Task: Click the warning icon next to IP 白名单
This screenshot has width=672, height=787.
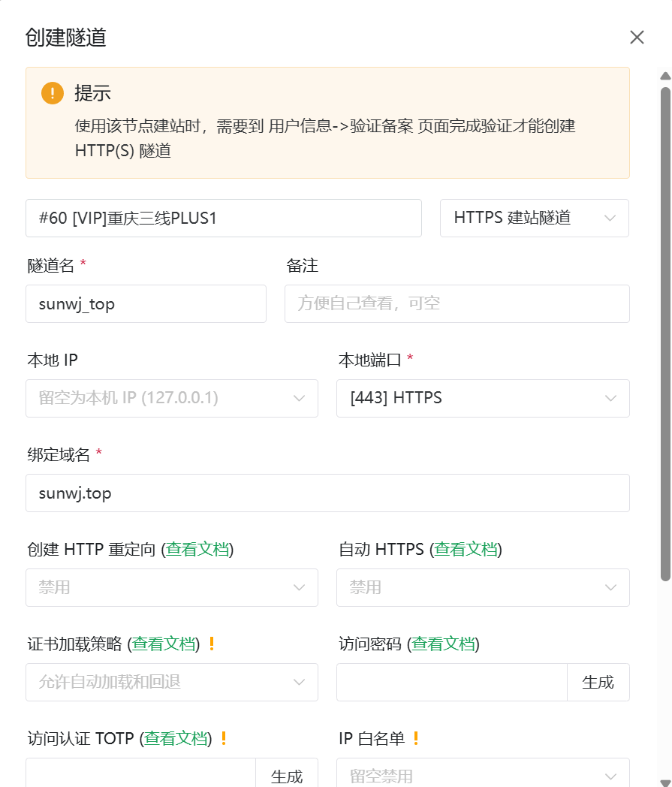Action: click(x=416, y=738)
